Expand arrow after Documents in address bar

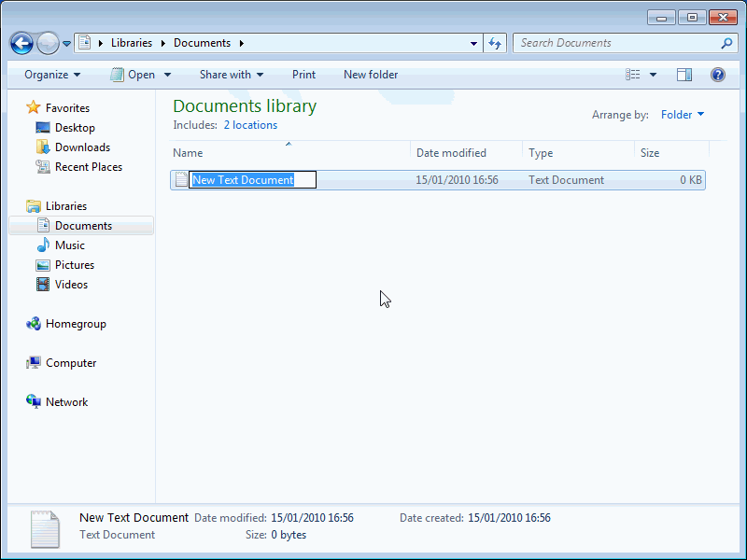pyautogui.click(x=242, y=43)
